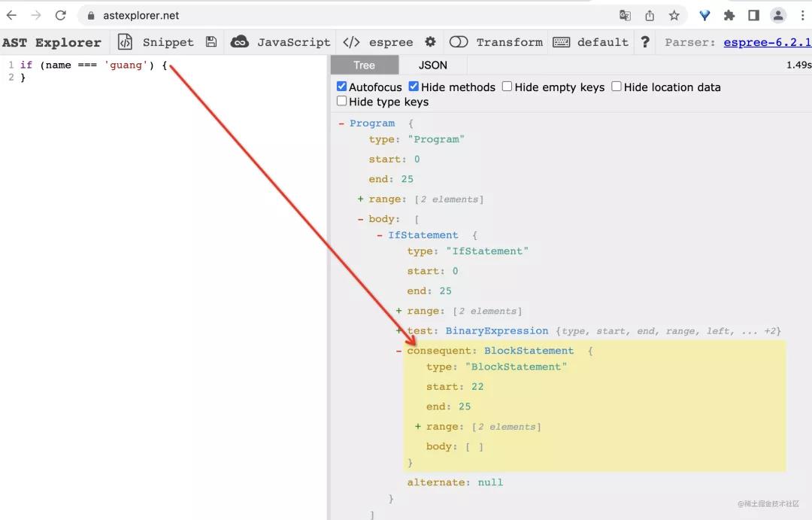Click the browser reload icon

click(x=61, y=15)
